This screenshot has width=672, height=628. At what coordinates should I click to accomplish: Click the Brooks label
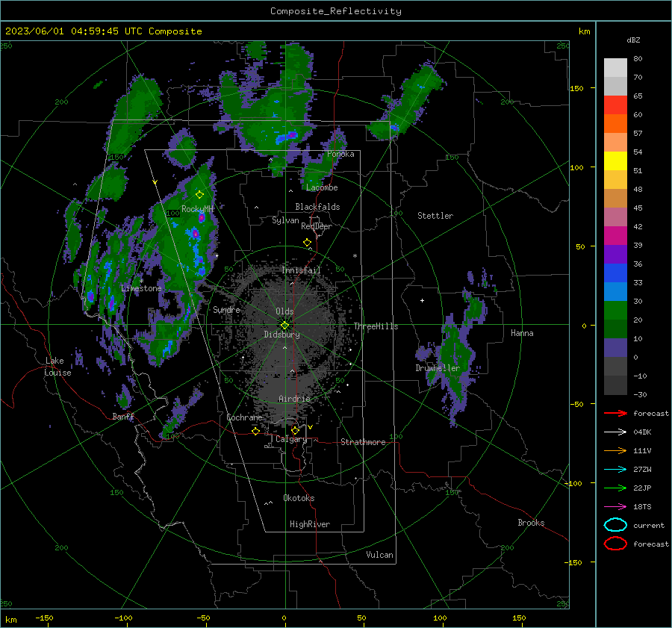point(531,523)
